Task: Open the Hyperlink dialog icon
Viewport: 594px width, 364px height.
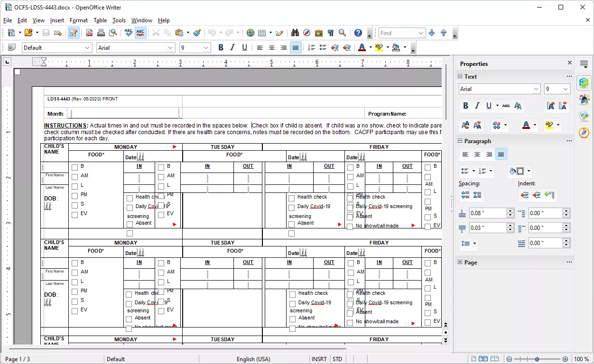Action: pos(251,33)
